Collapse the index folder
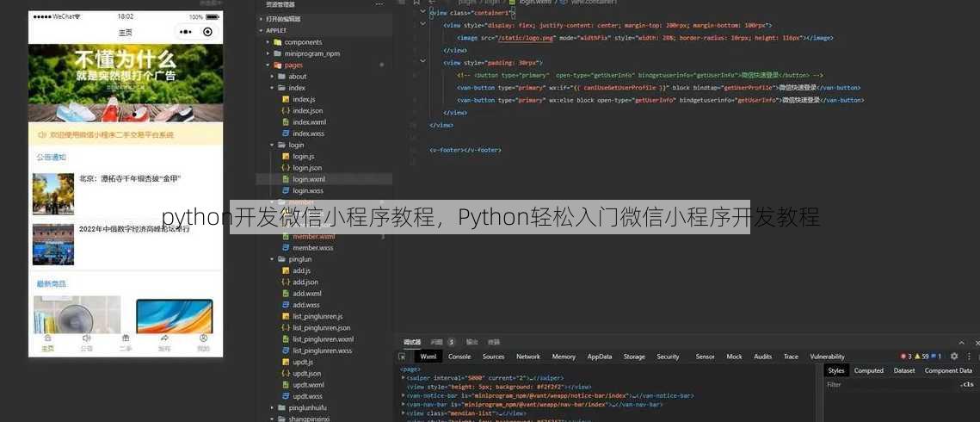Image resolution: width=980 pixels, height=422 pixels. click(273, 88)
